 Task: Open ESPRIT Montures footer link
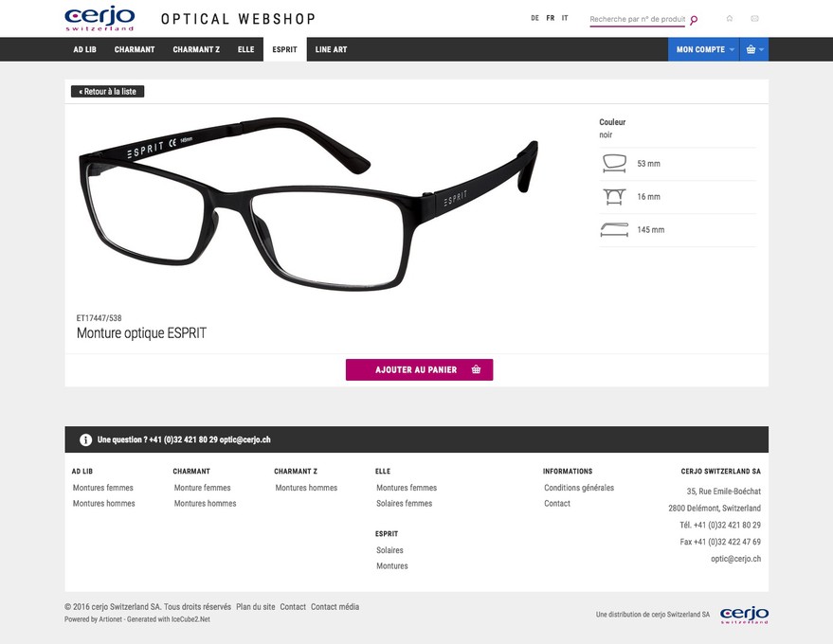pos(392,566)
